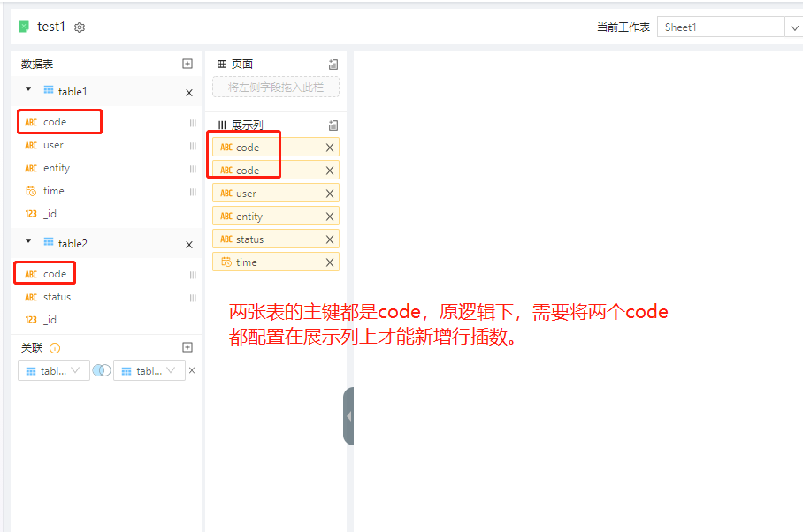
Task: Click the 展示列 section clear icon
Action: coord(333,125)
